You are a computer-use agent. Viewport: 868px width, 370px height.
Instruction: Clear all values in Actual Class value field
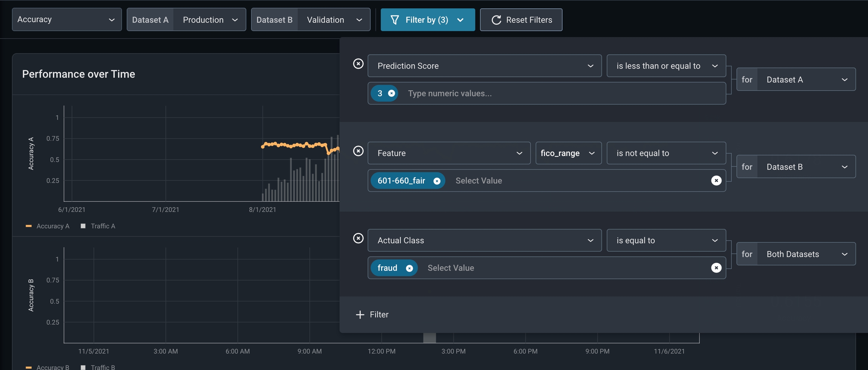(716, 268)
